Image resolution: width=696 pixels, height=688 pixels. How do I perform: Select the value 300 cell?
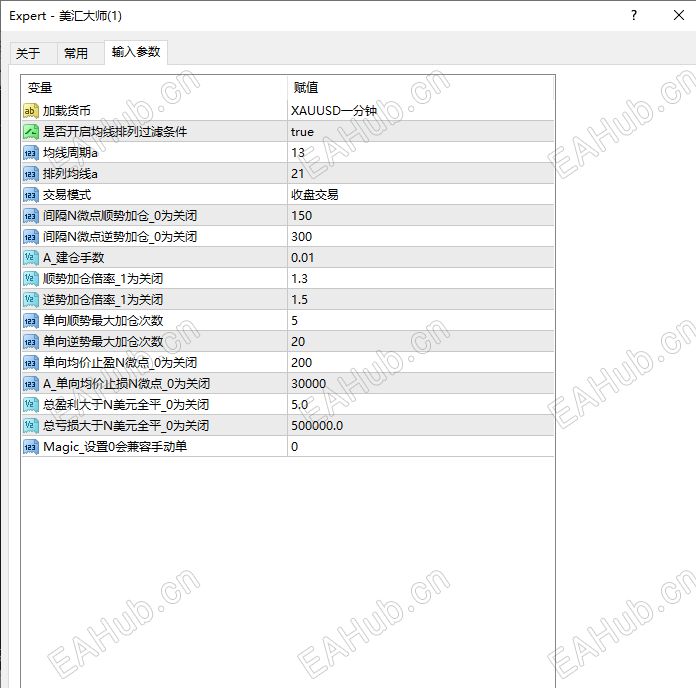tap(421, 237)
